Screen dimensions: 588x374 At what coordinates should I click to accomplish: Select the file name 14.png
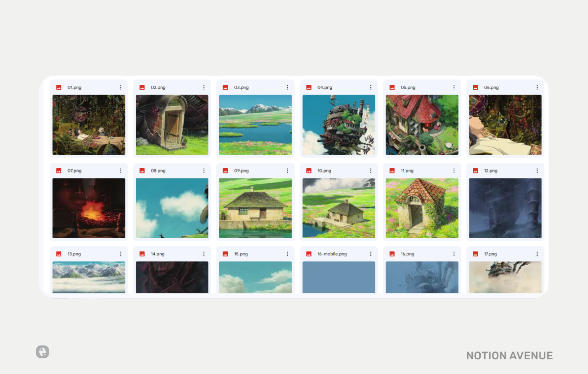click(158, 254)
